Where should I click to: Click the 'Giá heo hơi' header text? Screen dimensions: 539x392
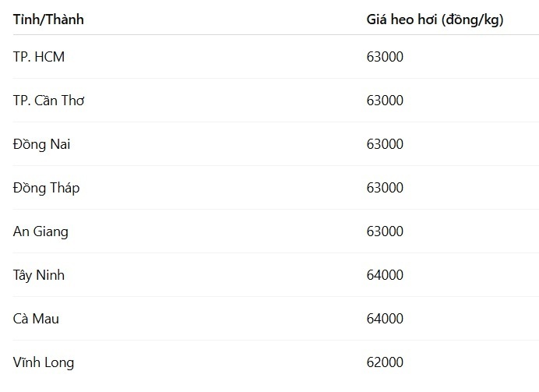click(402, 19)
